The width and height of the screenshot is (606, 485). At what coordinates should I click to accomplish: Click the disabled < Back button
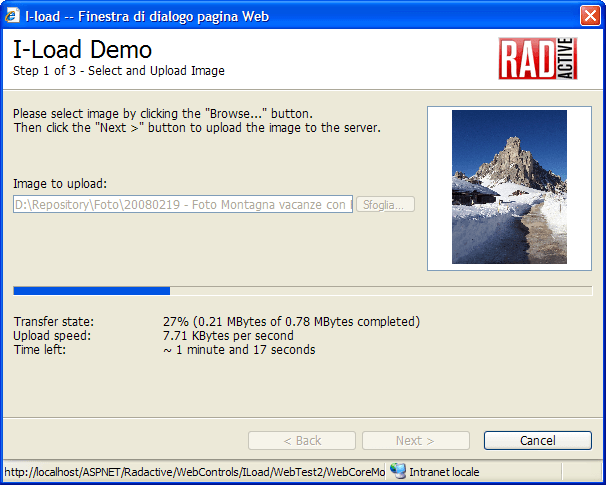(x=302, y=440)
